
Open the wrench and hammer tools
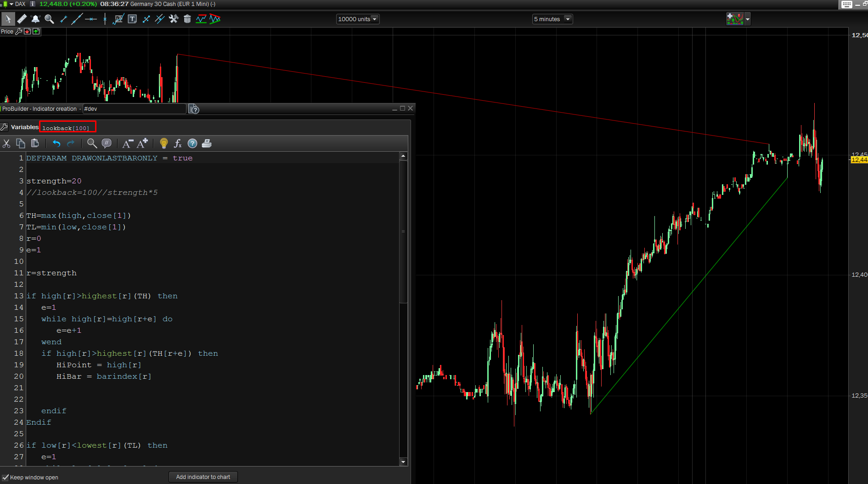click(174, 19)
